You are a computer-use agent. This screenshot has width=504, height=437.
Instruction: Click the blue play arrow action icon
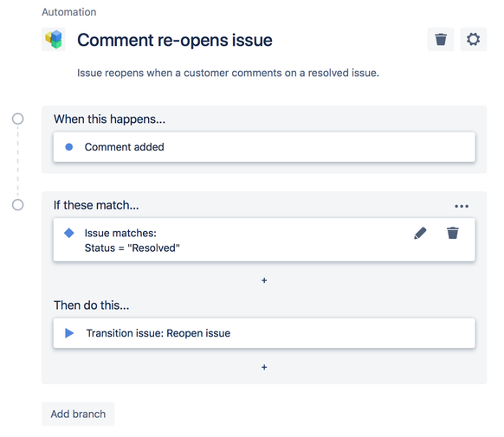click(x=69, y=333)
